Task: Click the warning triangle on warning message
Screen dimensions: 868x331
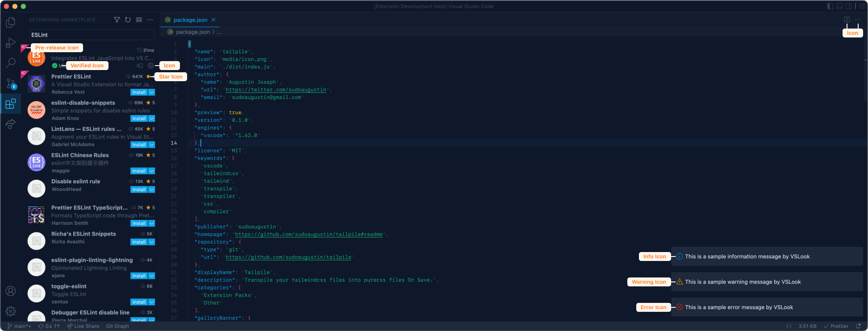Action: (680, 281)
